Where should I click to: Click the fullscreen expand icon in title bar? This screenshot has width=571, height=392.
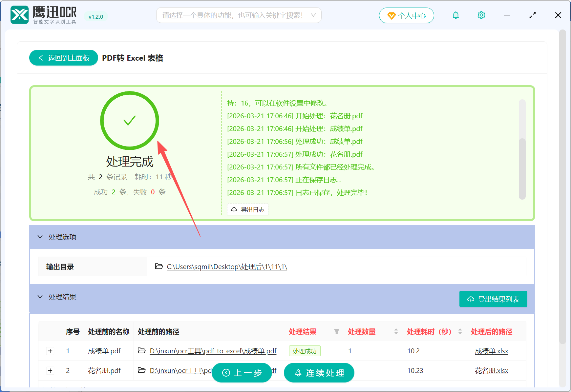[532, 15]
